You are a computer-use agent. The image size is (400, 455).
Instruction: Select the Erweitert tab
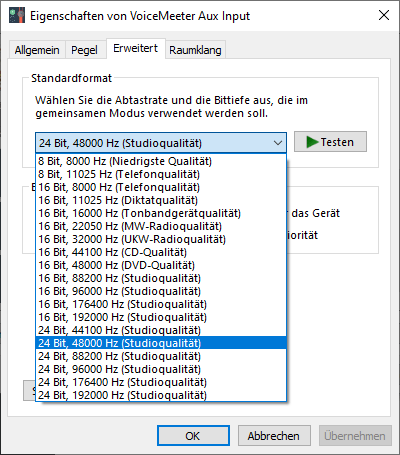(x=135, y=48)
